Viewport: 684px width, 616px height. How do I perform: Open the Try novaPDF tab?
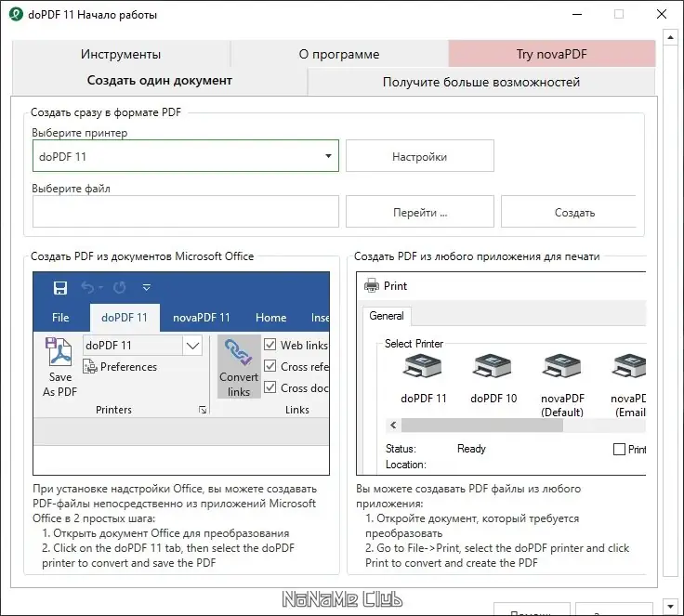[x=552, y=54]
